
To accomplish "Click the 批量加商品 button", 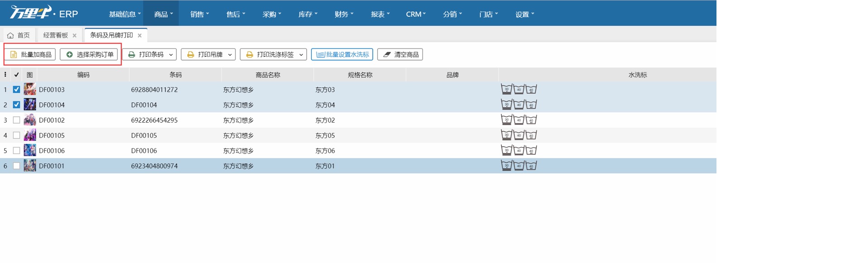I will 31,55.
